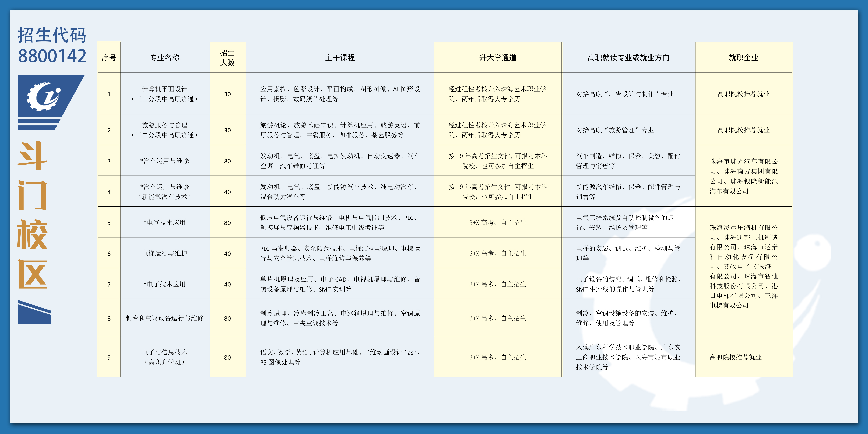
Task: Select the 招生人数 column header
Action: pyautogui.click(x=227, y=58)
